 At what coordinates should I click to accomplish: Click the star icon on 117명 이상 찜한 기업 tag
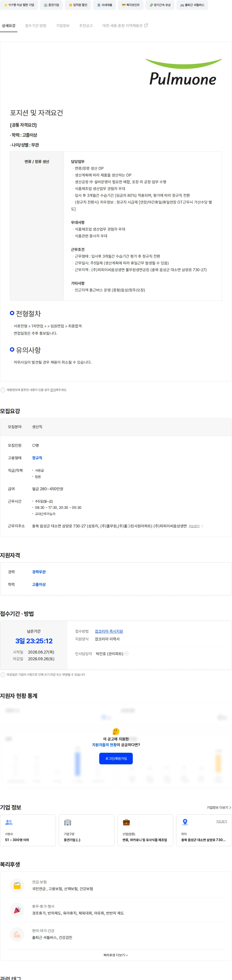click(6, 5)
